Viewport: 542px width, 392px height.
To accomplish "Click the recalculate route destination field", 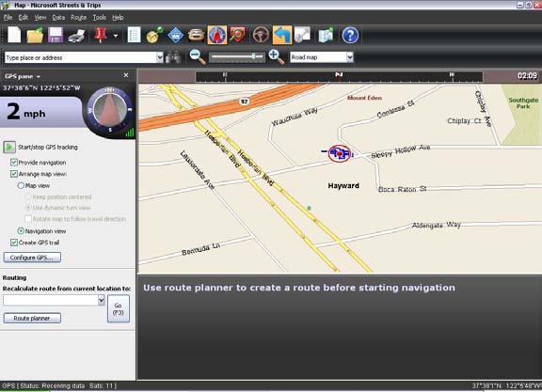I will [x=51, y=301].
